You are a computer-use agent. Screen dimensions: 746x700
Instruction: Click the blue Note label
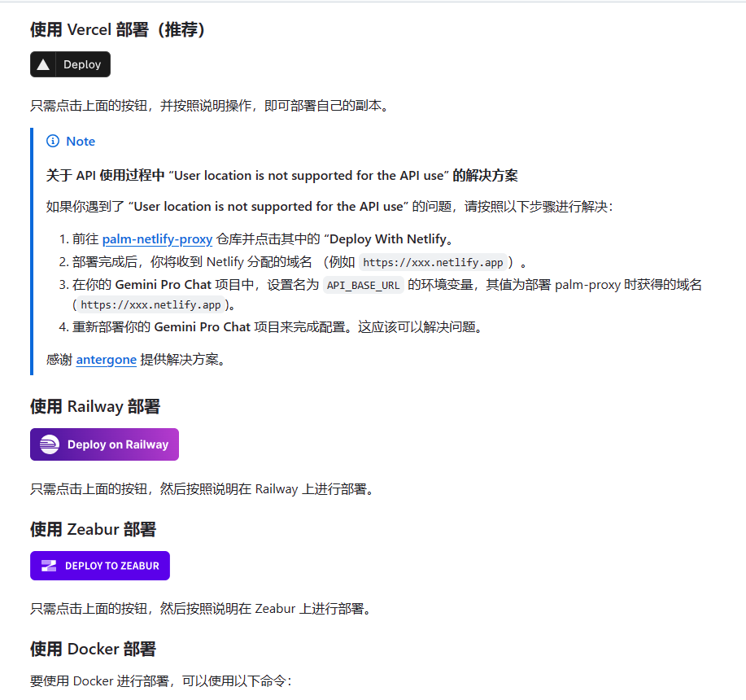tap(81, 142)
